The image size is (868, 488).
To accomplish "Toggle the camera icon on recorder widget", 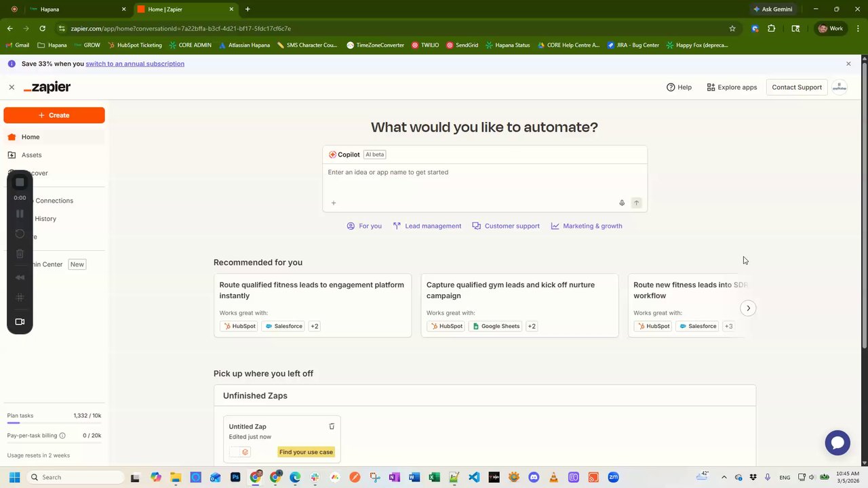I will click(20, 322).
